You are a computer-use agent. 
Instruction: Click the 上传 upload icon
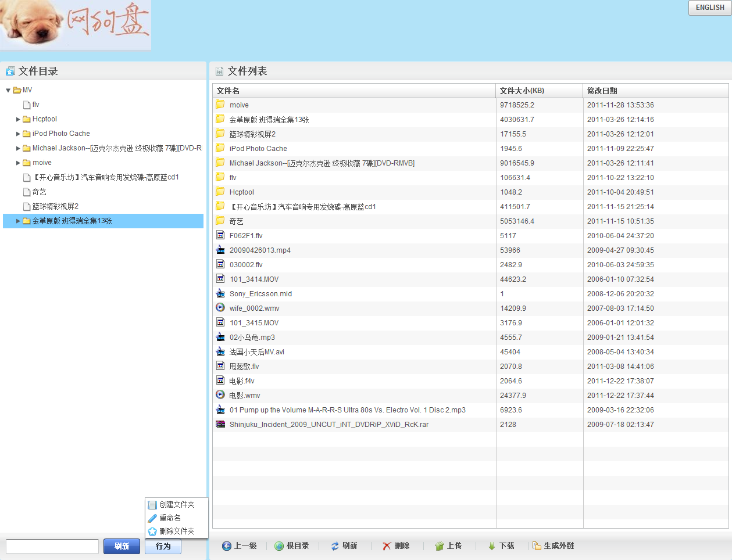pos(440,546)
